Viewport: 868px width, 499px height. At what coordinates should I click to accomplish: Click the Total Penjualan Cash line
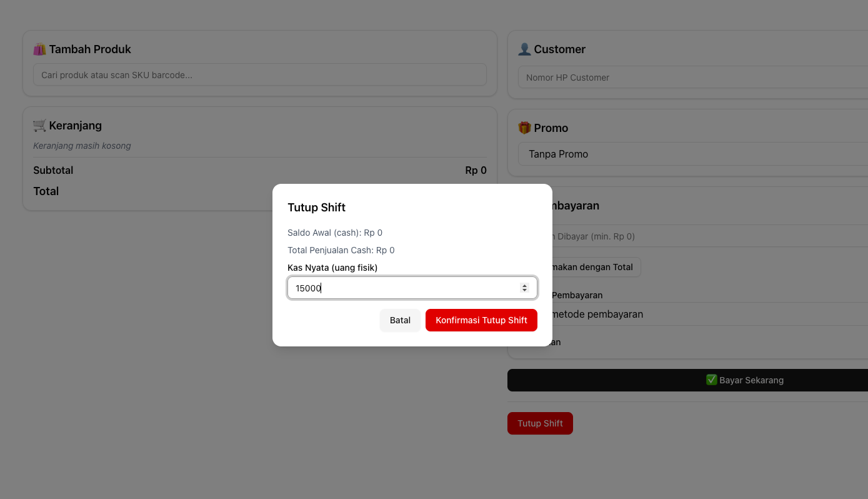coord(341,250)
